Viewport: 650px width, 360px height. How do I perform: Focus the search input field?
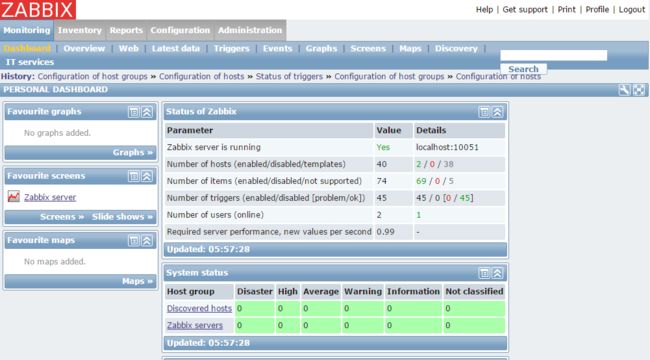tap(553, 55)
